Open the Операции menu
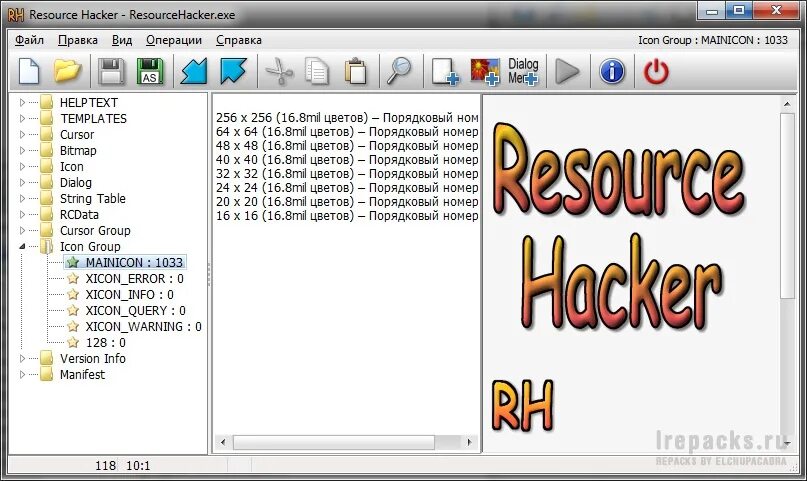Viewport: 807px width, 481px height. coord(174,40)
